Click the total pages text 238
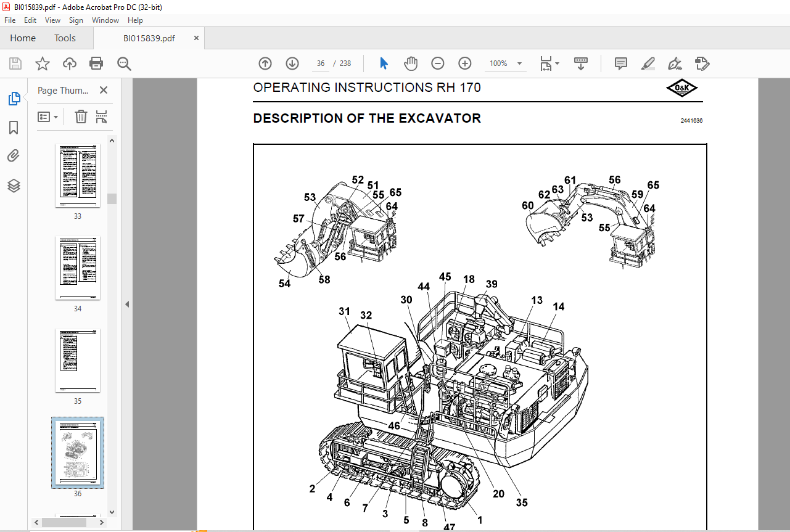This screenshot has height=532, width=790. (345, 63)
